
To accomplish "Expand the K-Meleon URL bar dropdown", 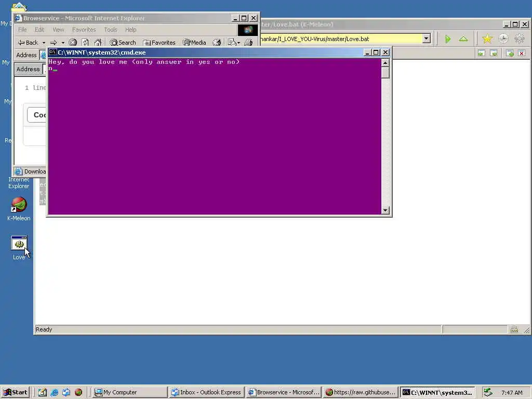I will click(427, 38).
